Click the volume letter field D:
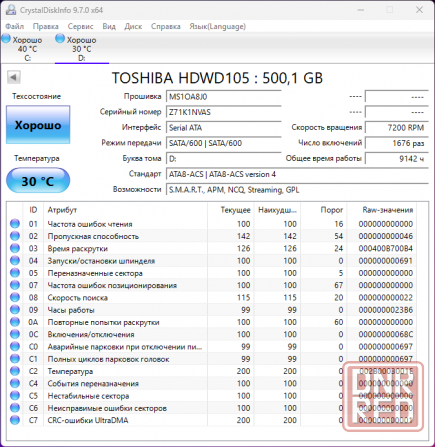This screenshot has width=435, height=447. 224,159
